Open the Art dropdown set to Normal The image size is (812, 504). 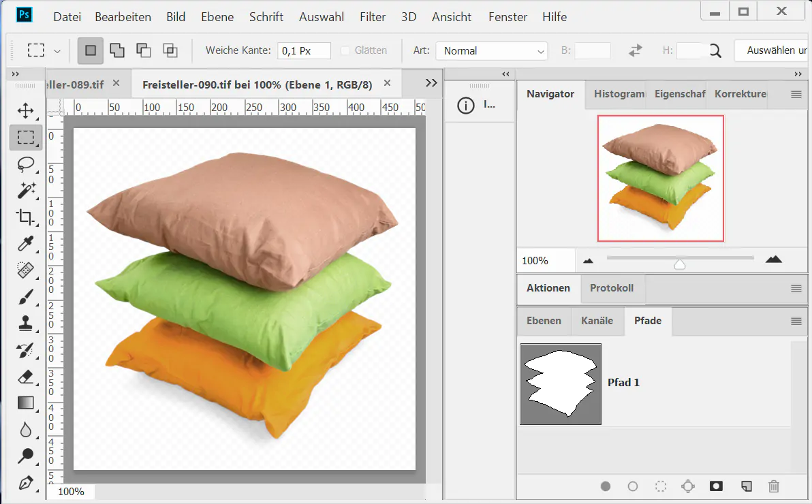(x=491, y=51)
